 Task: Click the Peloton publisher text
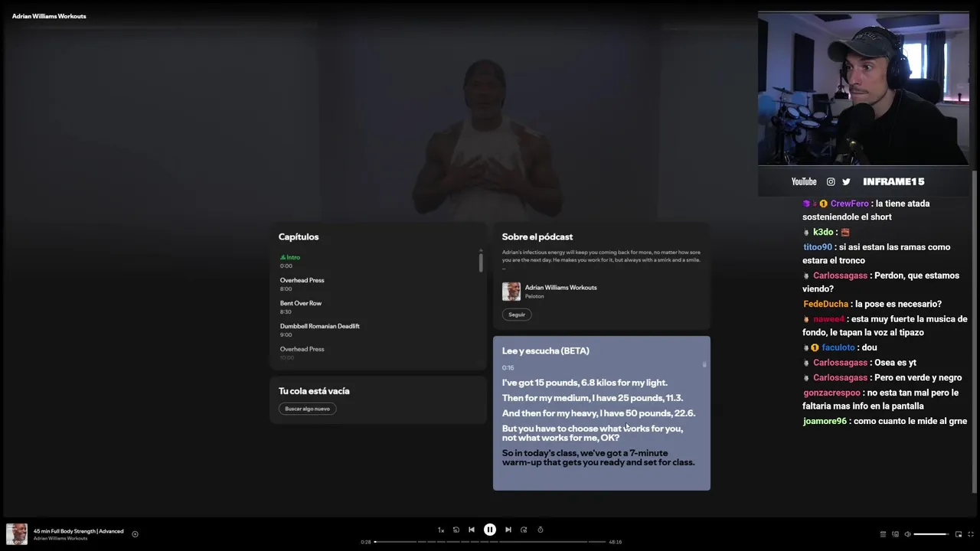pyautogui.click(x=534, y=296)
